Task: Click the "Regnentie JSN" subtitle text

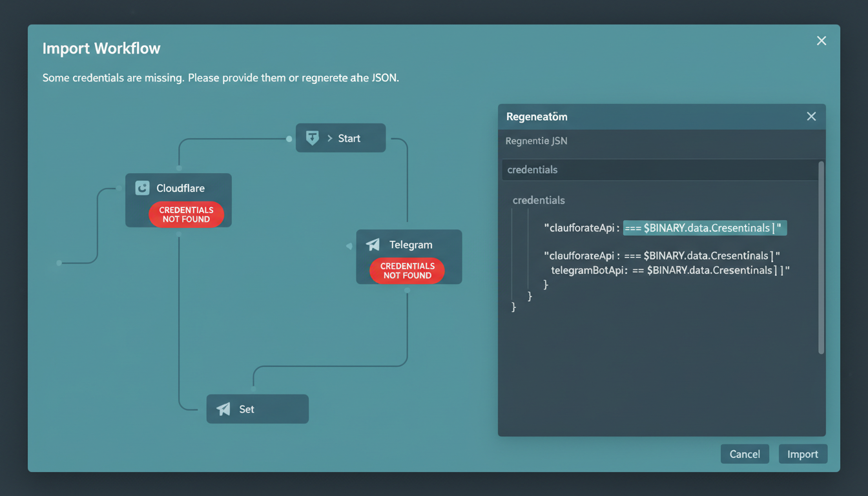Action: (537, 141)
